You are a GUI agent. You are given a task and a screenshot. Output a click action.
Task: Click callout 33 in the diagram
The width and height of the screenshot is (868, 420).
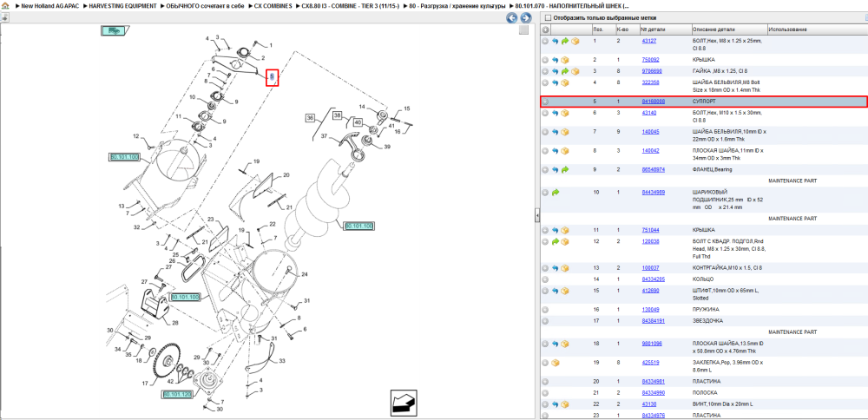click(x=282, y=361)
